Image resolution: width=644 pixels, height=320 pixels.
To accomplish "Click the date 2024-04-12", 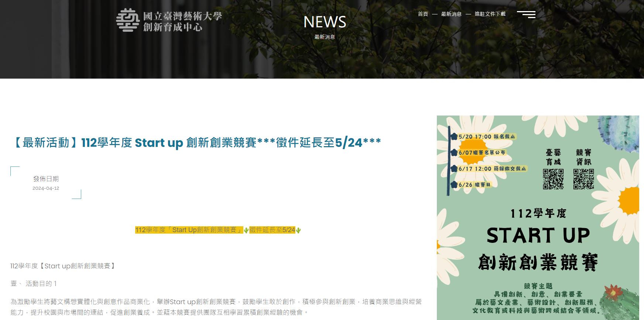I will coord(46,188).
